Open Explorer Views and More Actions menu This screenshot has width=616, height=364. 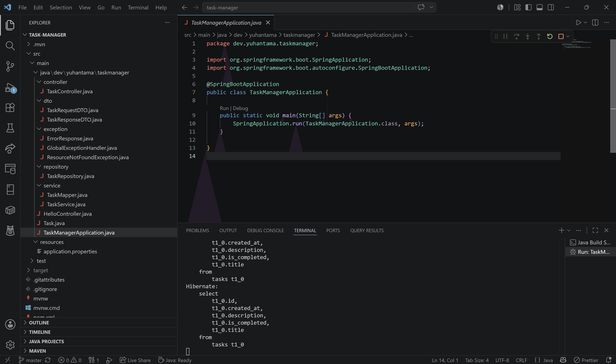167,22
